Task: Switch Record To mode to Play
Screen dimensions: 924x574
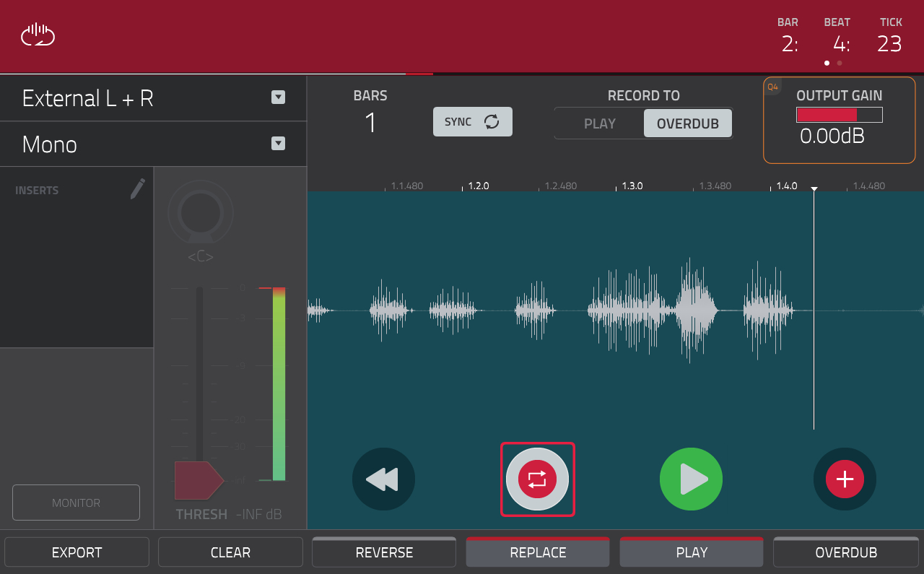Action: coord(599,123)
